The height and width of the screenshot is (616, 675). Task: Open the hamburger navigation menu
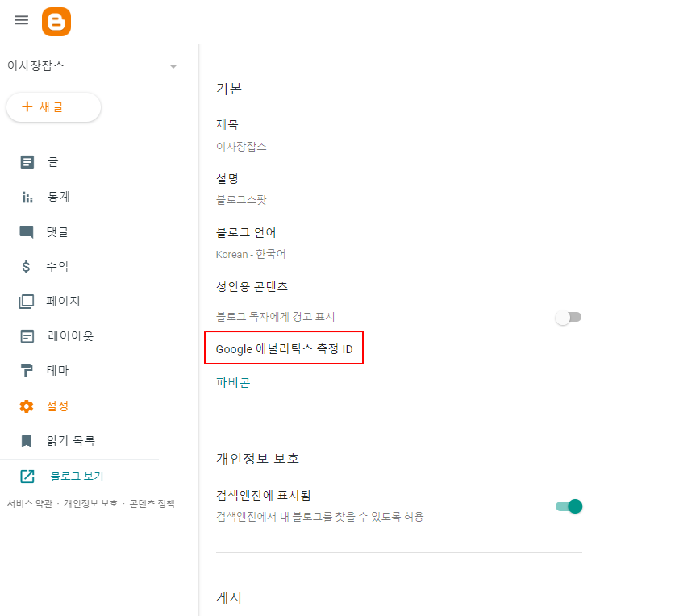coord(22,20)
